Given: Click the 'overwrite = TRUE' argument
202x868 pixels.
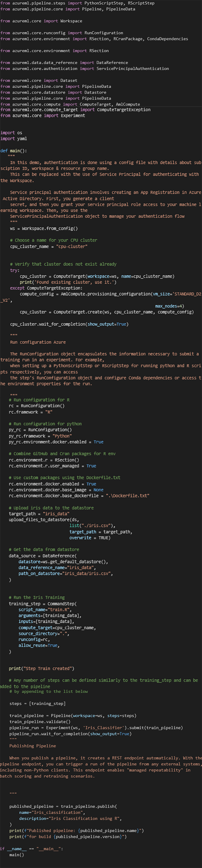Looking at the screenshot, I should tap(90, 538).
